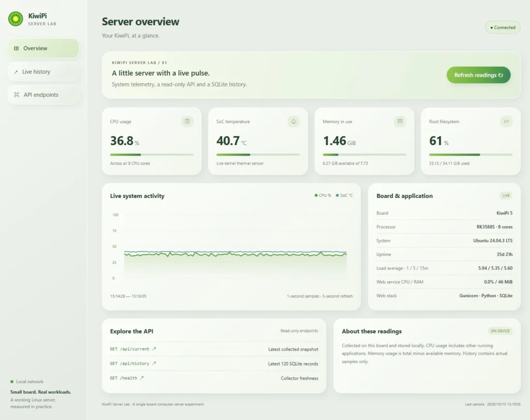
Task: Click the refresh arrow icon inside Refresh readings
Action: pos(500,75)
